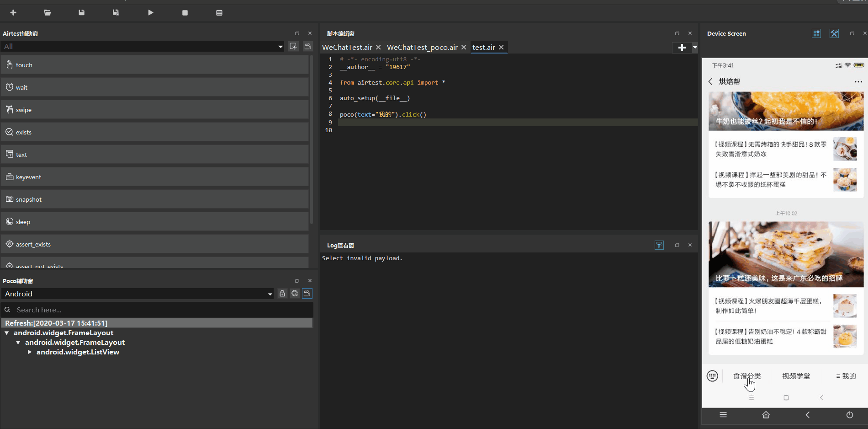Click the camera record icon in Airtest panel
Image resolution: width=868 pixels, height=429 pixels.
point(308,46)
